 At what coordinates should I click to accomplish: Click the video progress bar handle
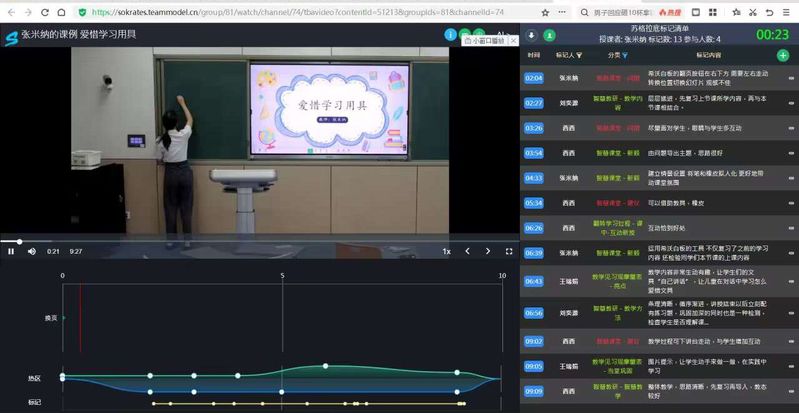[18, 241]
